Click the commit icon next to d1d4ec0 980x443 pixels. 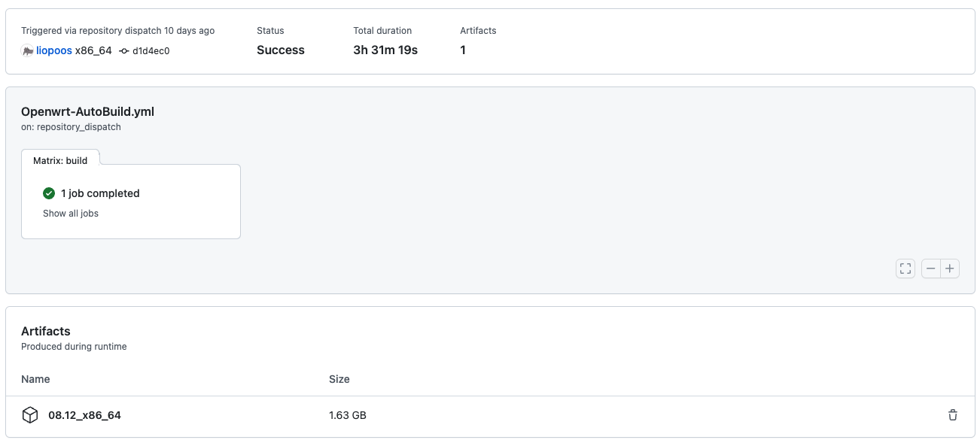tap(123, 50)
